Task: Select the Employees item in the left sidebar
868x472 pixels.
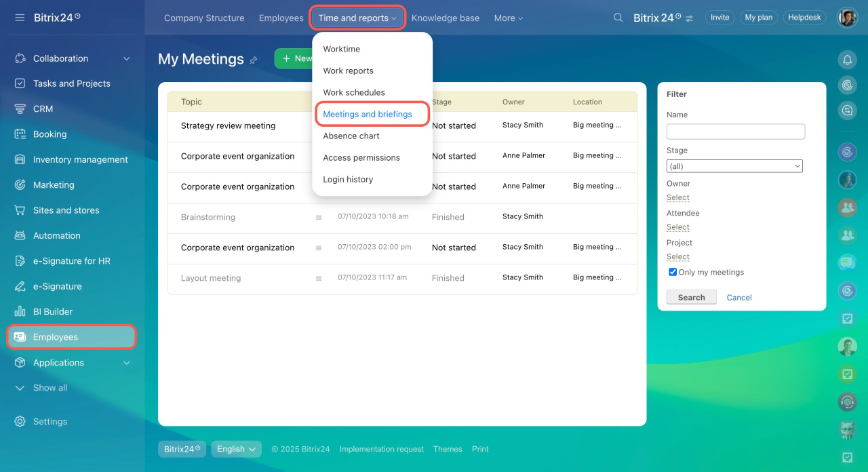Action: coord(71,337)
